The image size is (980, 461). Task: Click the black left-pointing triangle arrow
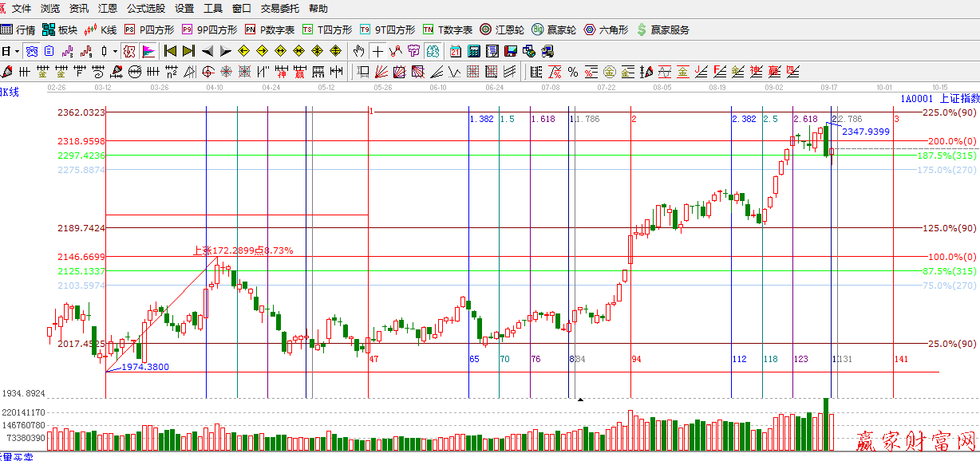[x=207, y=51]
